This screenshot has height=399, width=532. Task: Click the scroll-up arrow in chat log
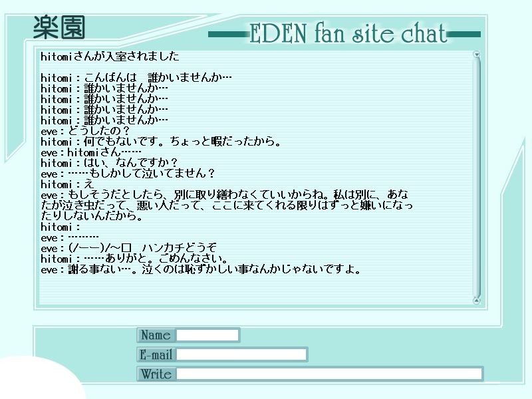tap(476, 55)
